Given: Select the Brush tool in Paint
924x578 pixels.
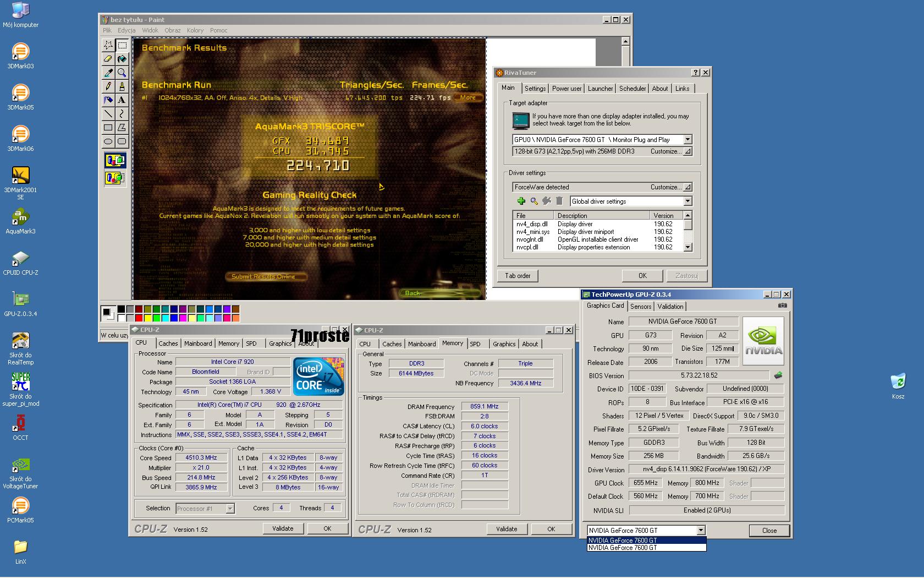Looking at the screenshot, I should click(122, 86).
